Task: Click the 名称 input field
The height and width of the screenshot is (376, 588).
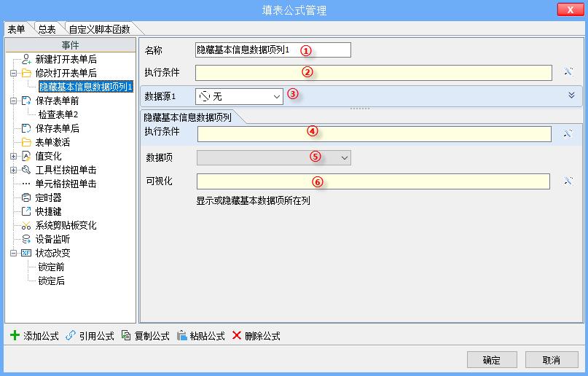Action: click(273, 50)
